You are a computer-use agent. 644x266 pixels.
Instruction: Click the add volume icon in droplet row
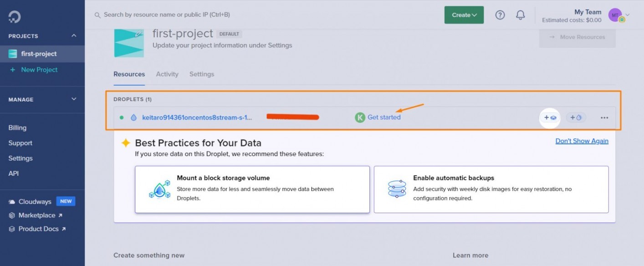click(550, 118)
